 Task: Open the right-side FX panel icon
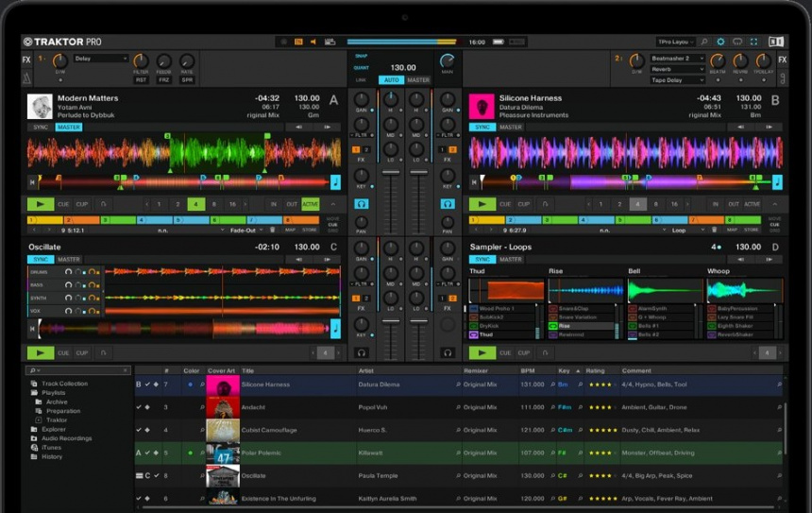[782, 60]
